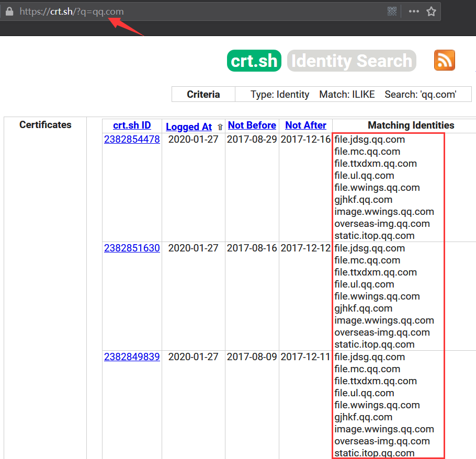476x459 pixels.
Task: Click the Not After date 2017-12-12
Action: (x=305, y=248)
